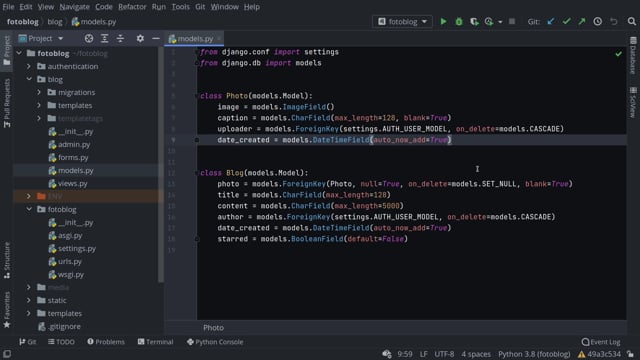
Task: Open the Refactor menu
Action: (x=132, y=7)
